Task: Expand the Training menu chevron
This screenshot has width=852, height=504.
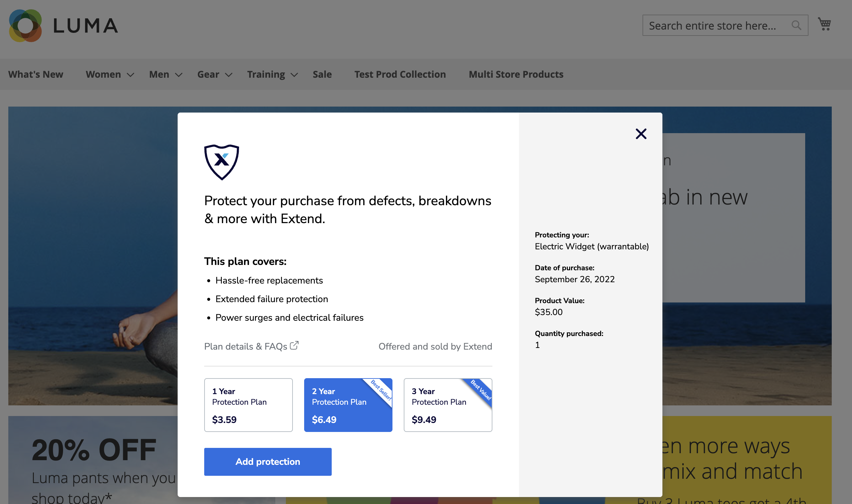Action: point(295,75)
